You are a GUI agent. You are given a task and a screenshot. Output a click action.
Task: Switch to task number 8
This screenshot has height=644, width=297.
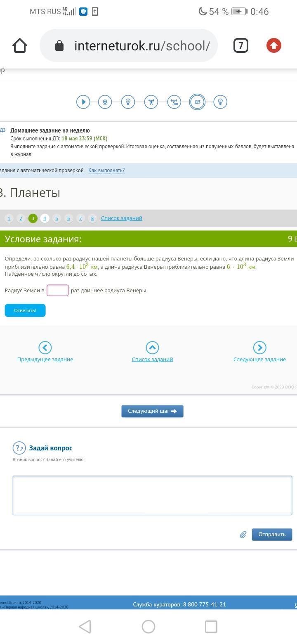point(92,218)
